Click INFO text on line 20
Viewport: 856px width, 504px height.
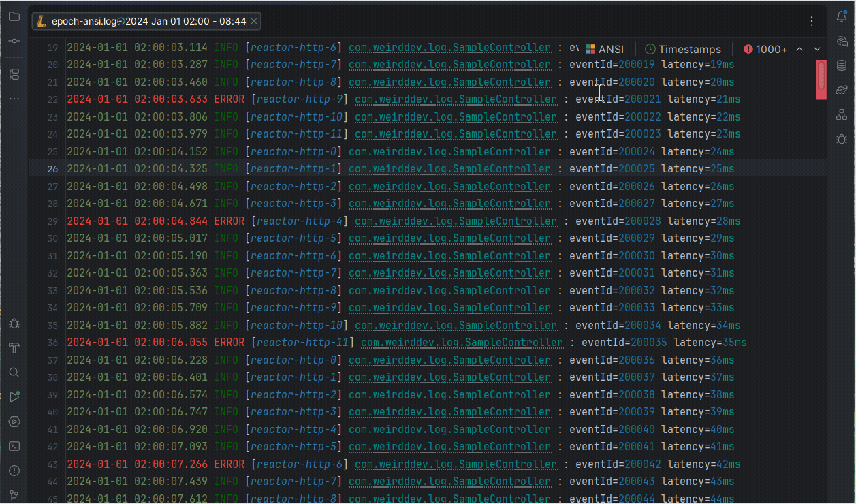226,65
